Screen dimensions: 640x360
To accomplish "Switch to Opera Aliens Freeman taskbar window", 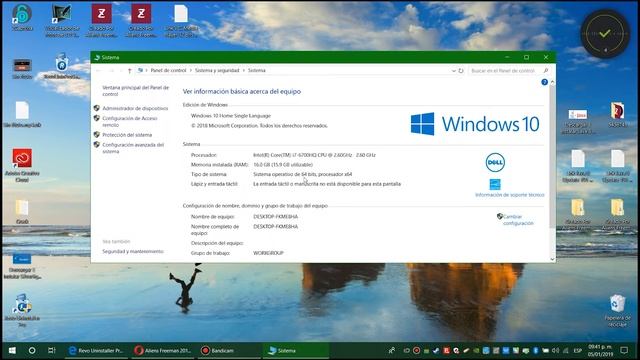I will click(163, 350).
